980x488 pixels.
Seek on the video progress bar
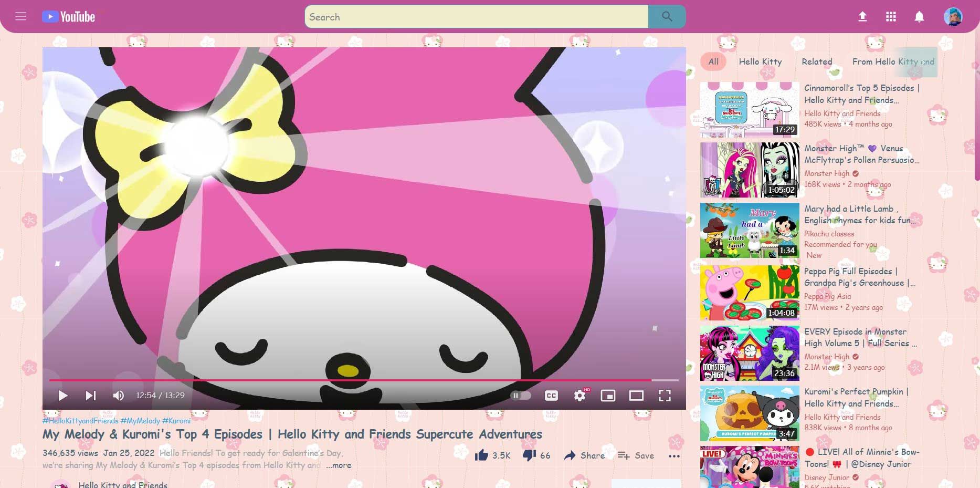(364, 380)
